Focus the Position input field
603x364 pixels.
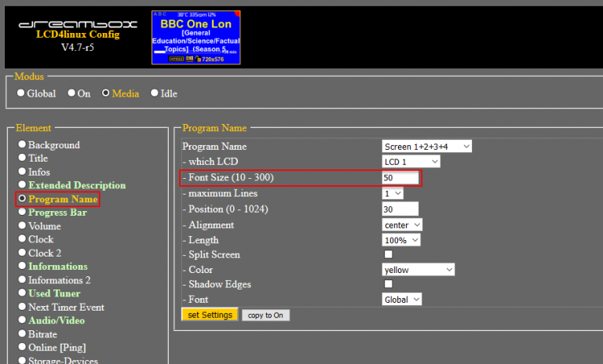coord(400,209)
